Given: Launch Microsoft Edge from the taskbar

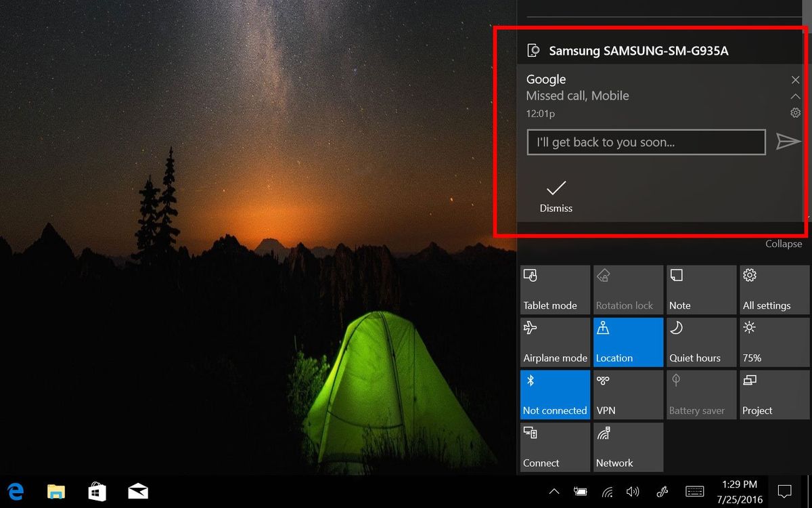Looking at the screenshot, I should click(15, 491).
